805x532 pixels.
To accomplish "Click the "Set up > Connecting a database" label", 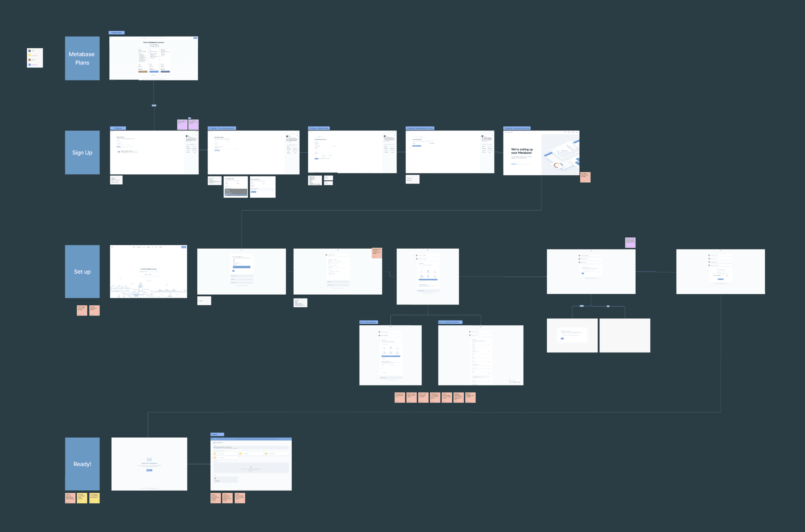I will [450, 322].
